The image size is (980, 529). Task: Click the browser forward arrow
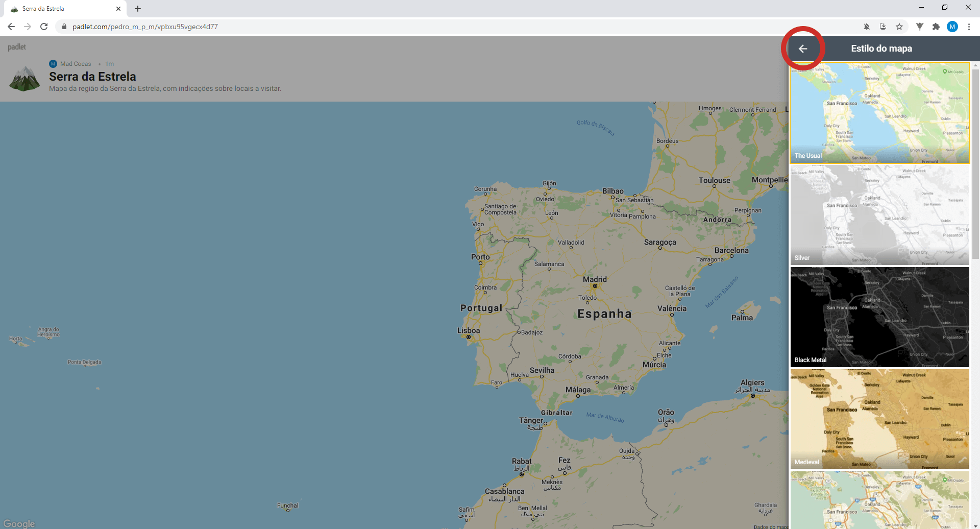pyautogui.click(x=28, y=27)
